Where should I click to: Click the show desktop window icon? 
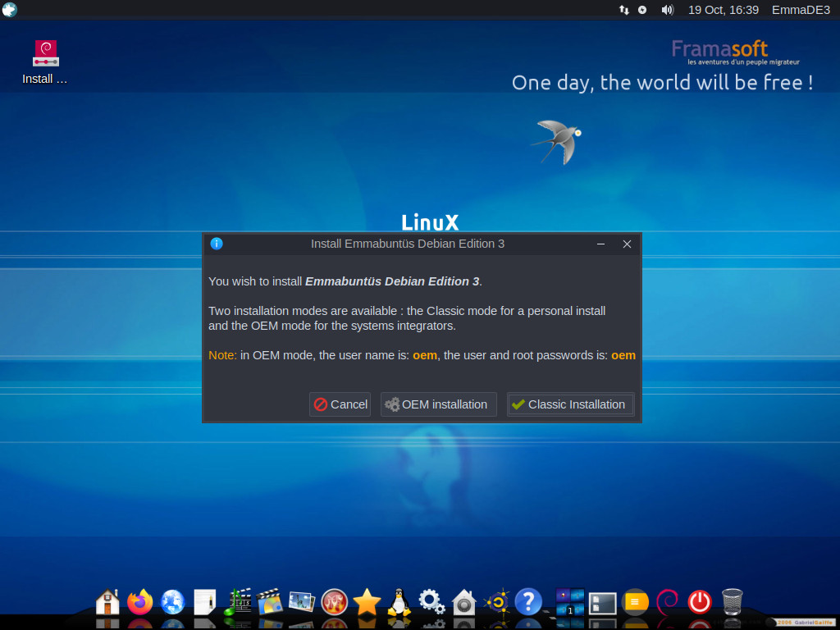pyautogui.click(x=603, y=603)
